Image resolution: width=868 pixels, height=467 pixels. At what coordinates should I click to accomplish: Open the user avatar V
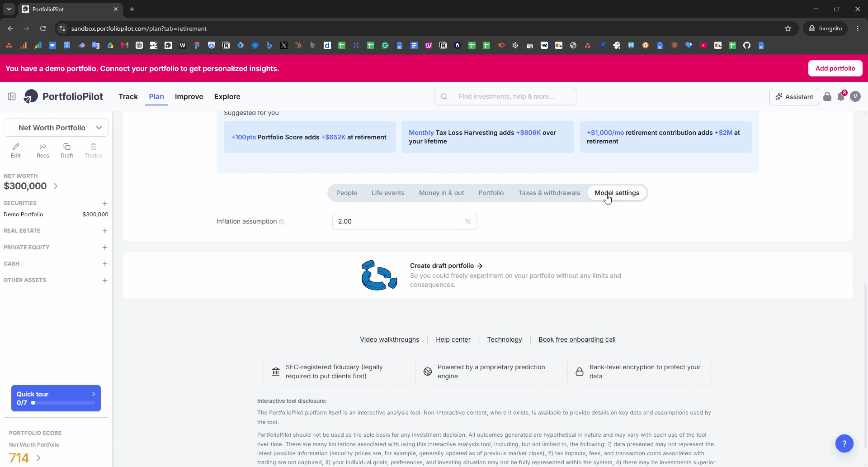[x=855, y=96]
